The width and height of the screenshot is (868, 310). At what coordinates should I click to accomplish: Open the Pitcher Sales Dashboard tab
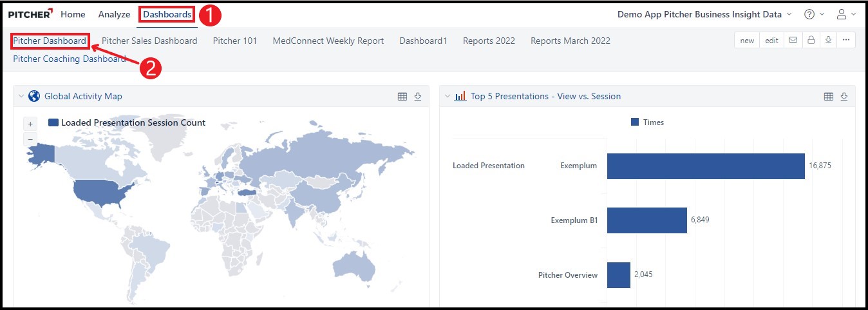coord(149,41)
